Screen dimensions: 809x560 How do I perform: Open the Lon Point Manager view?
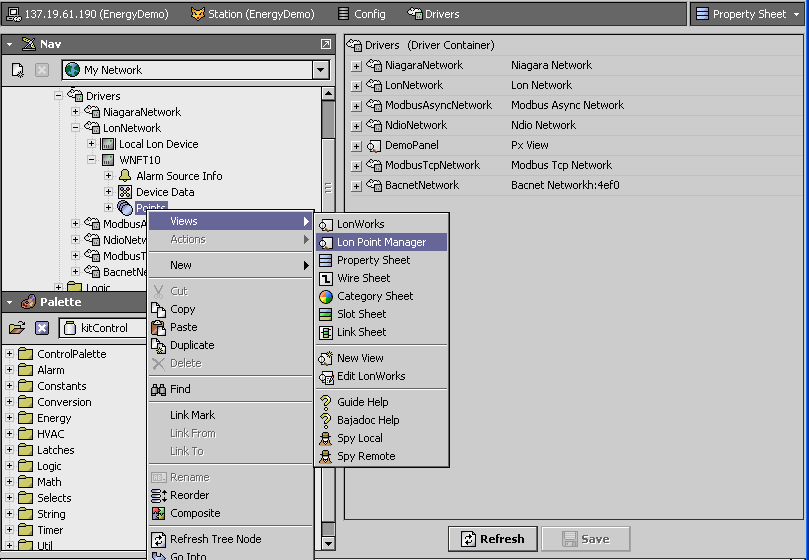coord(381,242)
